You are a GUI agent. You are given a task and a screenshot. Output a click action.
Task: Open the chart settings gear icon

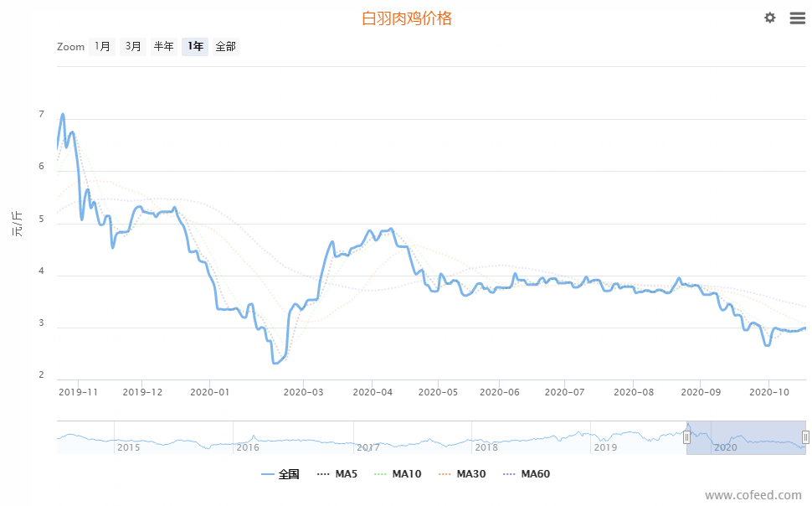(770, 18)
